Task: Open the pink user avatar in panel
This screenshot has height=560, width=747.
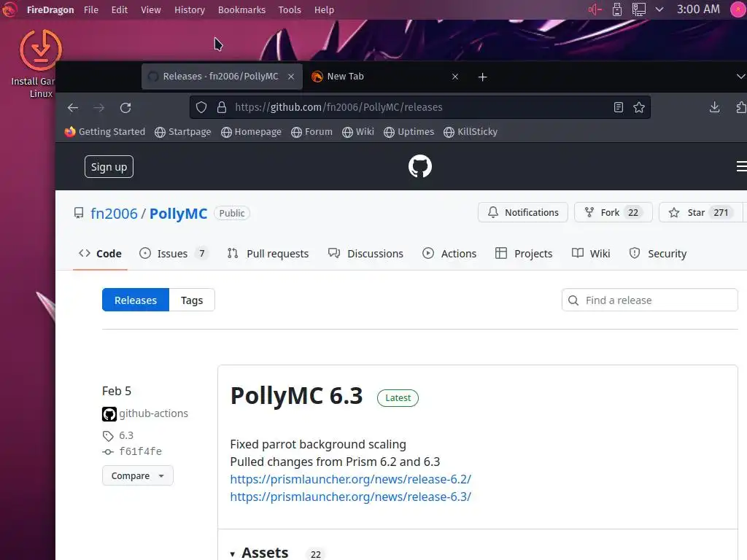Action: coord(738,9)
